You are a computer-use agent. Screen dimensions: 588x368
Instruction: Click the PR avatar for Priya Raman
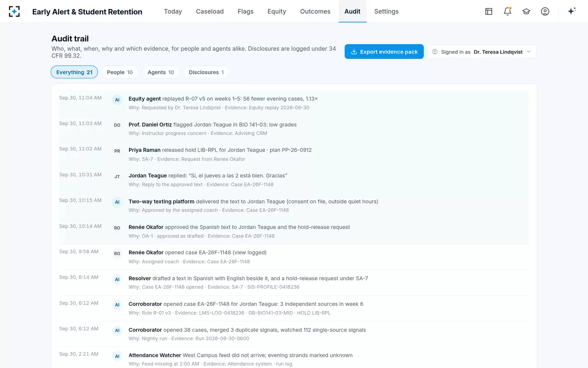[x=117, y=151]
